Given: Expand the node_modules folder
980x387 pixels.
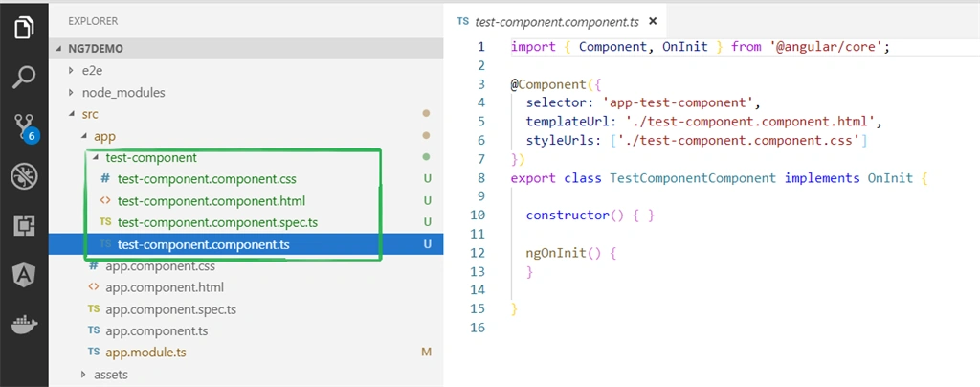Looking at the screenshot, I should [x=72, y=93].
